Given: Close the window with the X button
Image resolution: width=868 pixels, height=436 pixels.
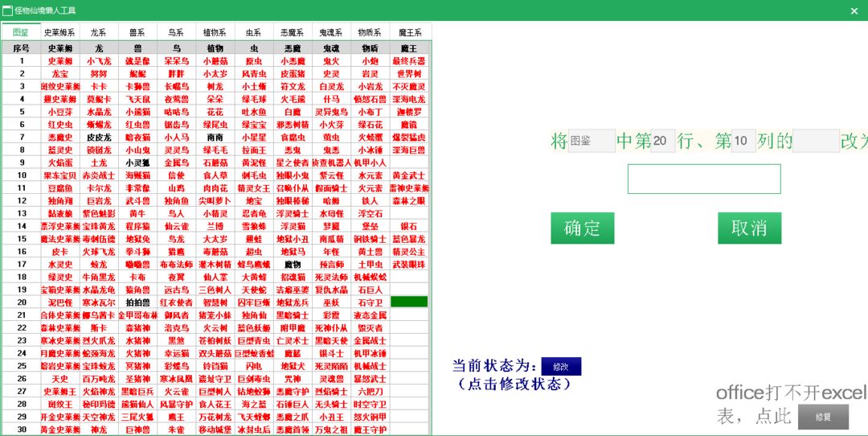Looking at the screenshot, I should click(x=854, y=10).
